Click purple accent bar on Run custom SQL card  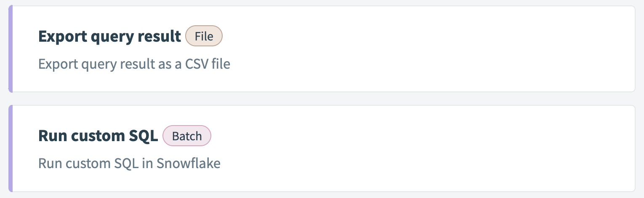[11, 148]
